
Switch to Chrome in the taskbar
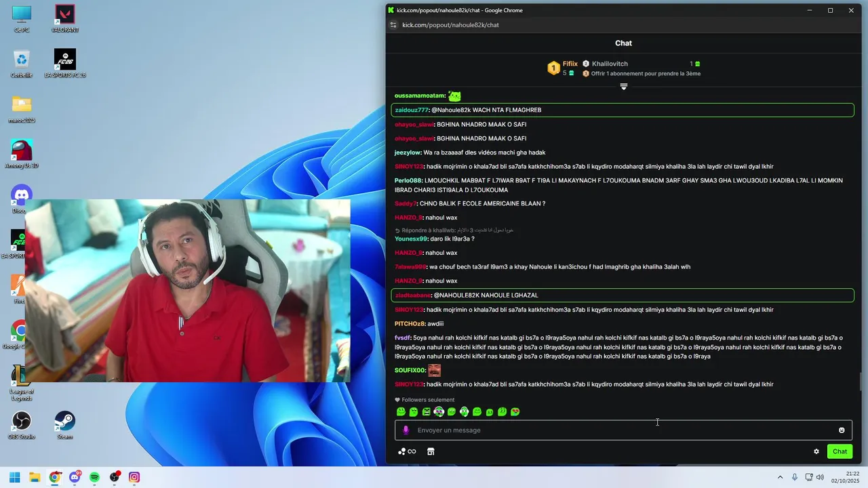click(55, 477)
